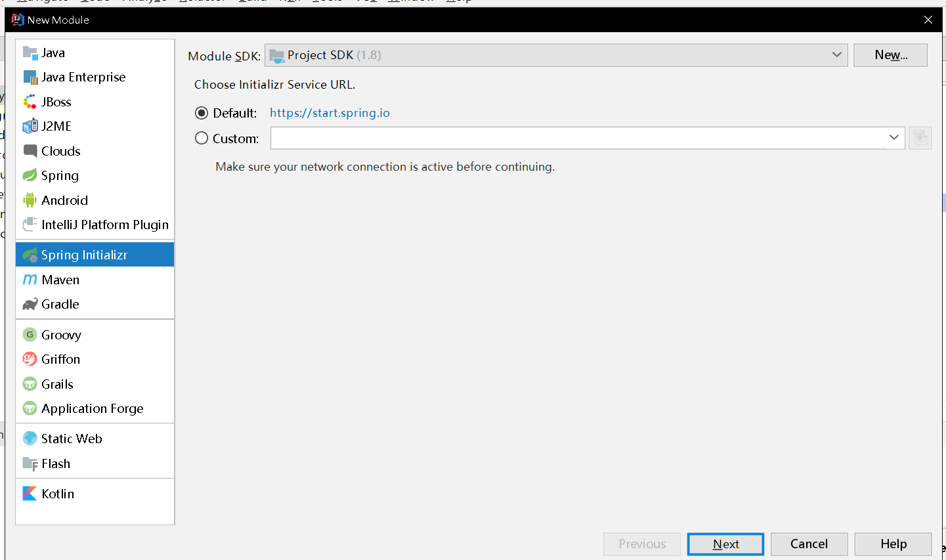Select the Default Initializr service URL
946x560 pixels.
pos(202,112)
